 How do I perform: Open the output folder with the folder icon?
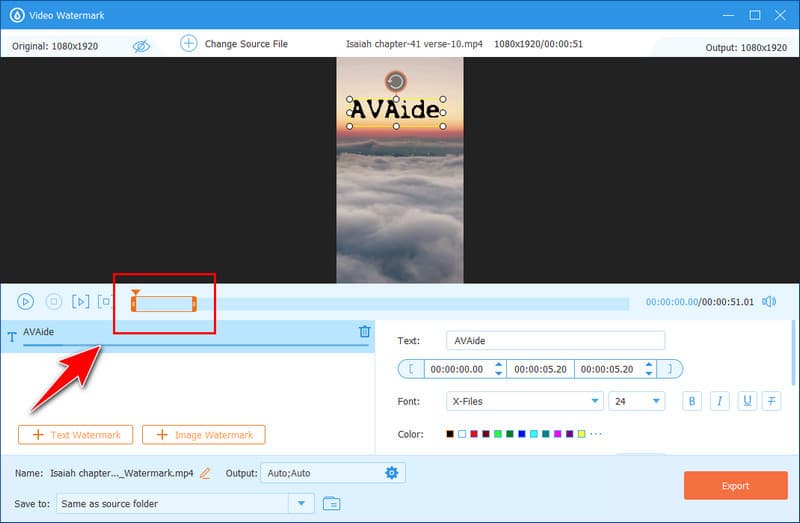[332, 504]
